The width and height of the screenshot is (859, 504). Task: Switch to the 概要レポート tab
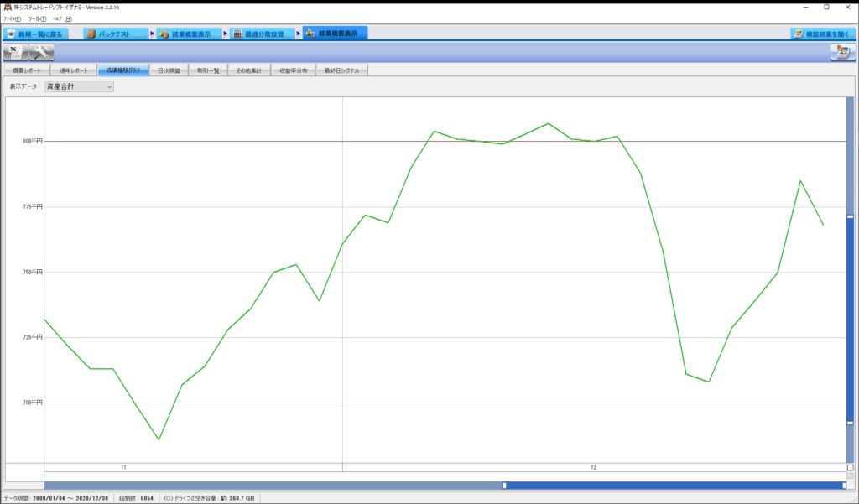pyautogui.click(x=26, y=70)
